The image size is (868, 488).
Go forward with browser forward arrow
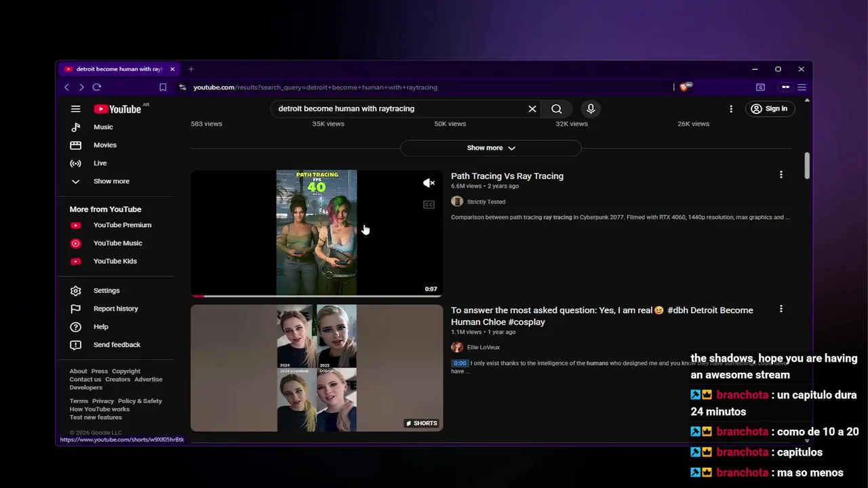coord(81,87)
